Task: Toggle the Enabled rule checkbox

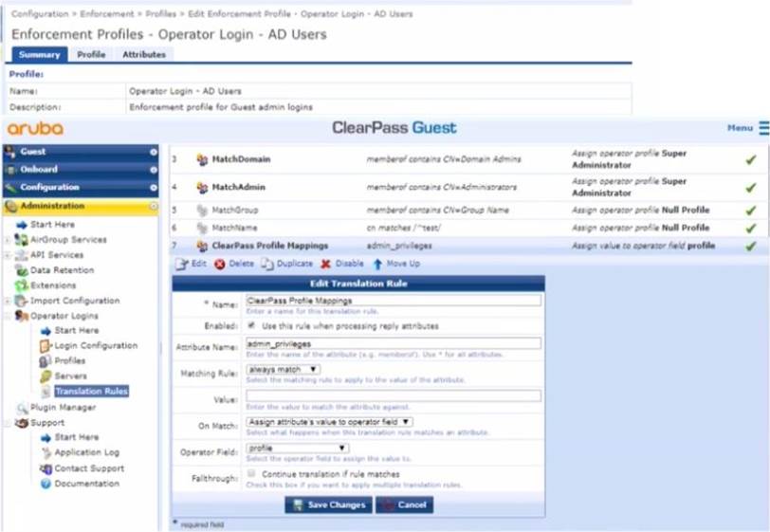Action: tap(251, 325)
